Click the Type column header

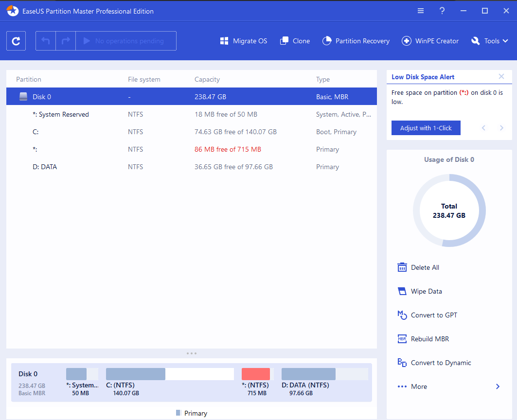click(x=323, y=79)
